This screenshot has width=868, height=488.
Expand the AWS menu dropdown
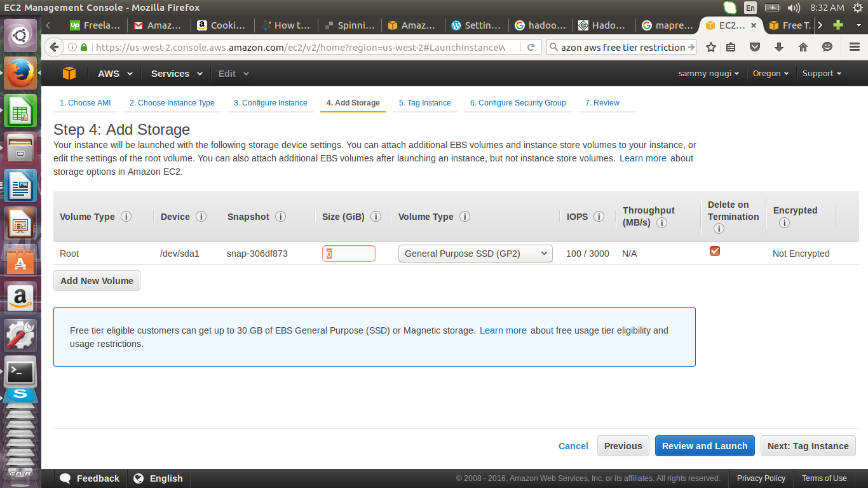[115, 74]
